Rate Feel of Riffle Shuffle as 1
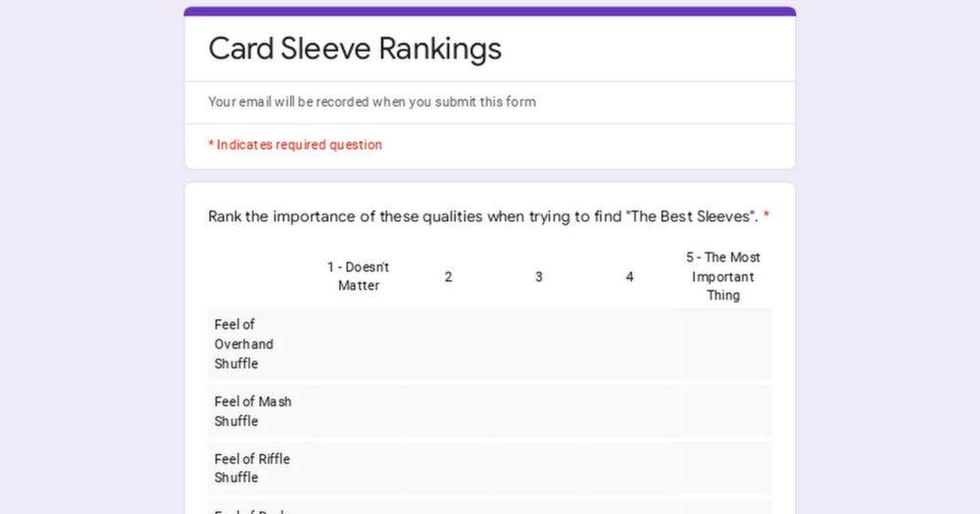This screenshot has width=980, height=514. pyautogui.click(x=358, y=468)
